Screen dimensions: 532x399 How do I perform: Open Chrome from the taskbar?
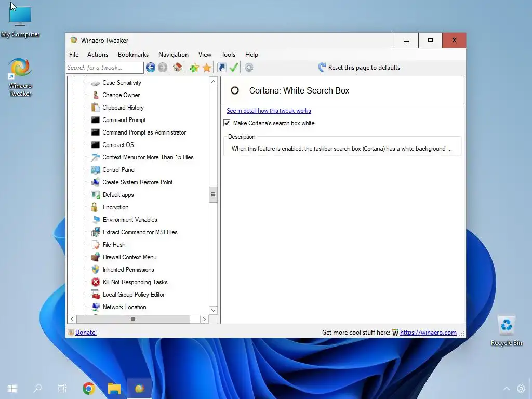coord(88,389)
